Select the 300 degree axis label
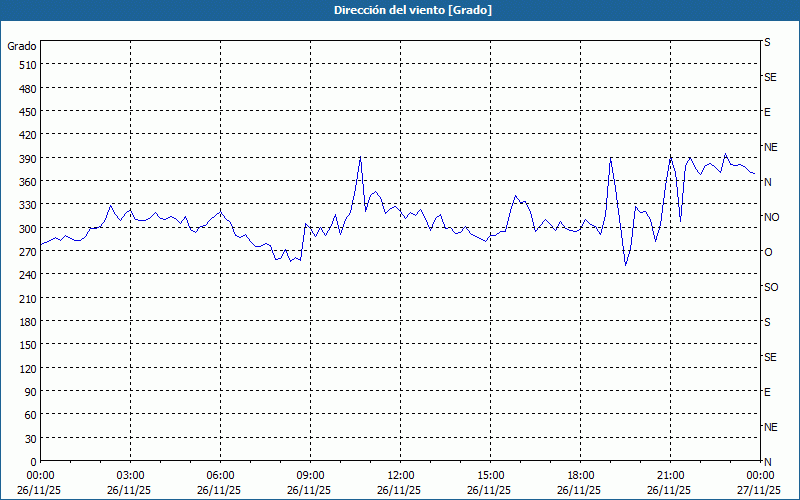The image size is (800, 500). click(x=28, y=229)
